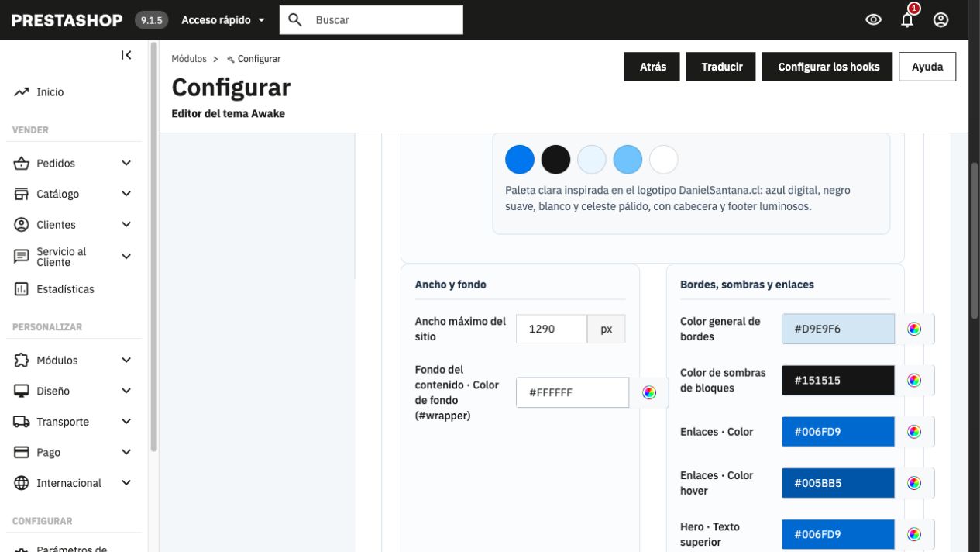Open color picker for Color general de bordes
The height and width of the screenshot is (552, 980).
914,329
